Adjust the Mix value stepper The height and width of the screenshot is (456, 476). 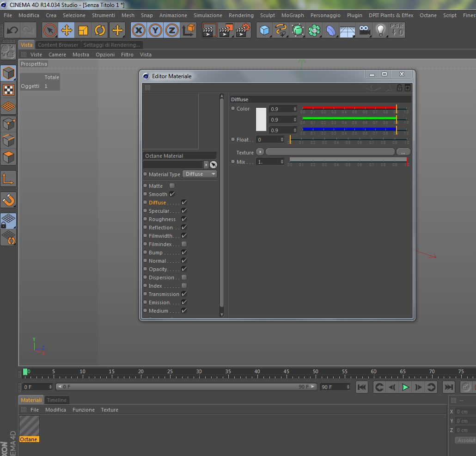pyautogui.click(x=282, y=161)
